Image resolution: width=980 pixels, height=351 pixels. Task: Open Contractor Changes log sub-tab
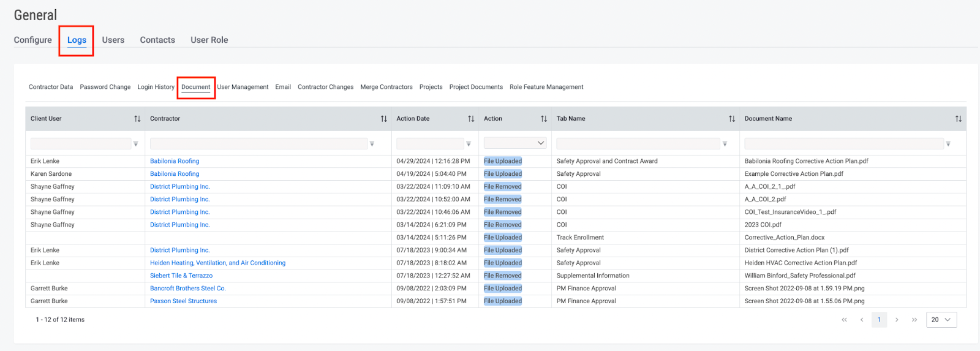(x=326, y=87)
